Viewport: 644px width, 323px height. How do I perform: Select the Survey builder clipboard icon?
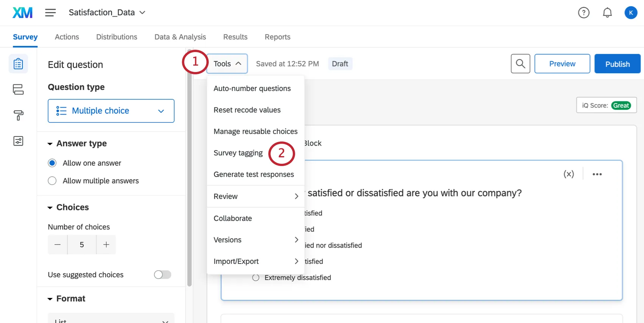click(18, 64)
